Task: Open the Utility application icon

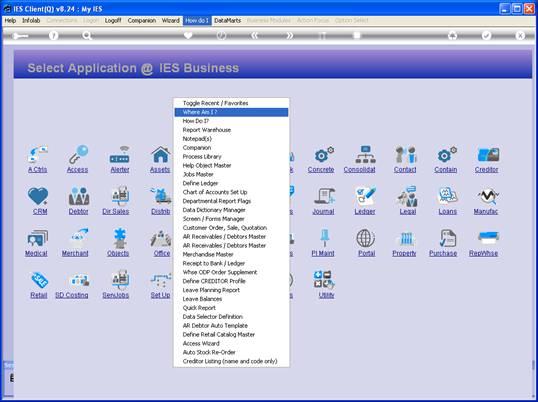Action: 324,280
